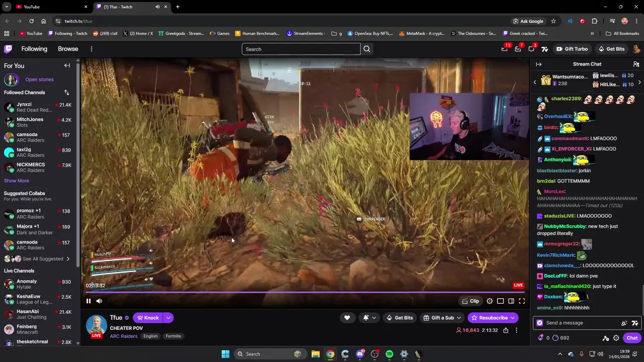Image resolution: width=644 pixels, height=362 pixels.
Task: Open the chat community users list
Action: click(636, 64)
